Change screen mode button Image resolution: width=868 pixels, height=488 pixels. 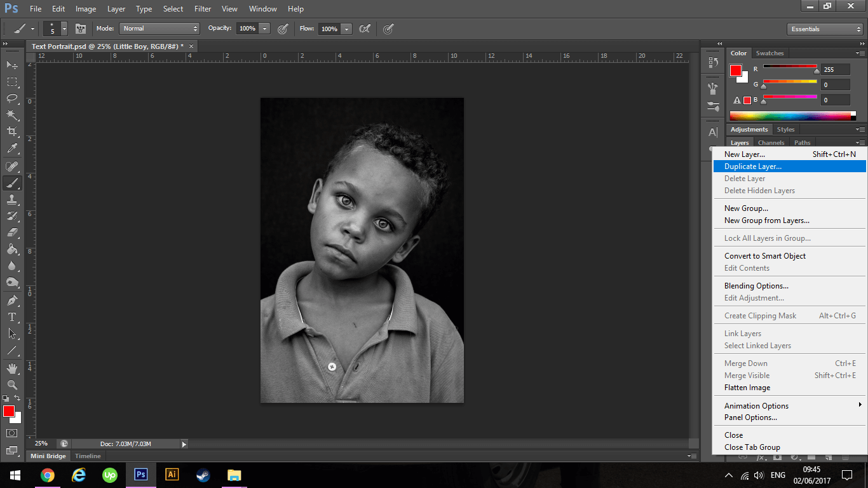12,451
